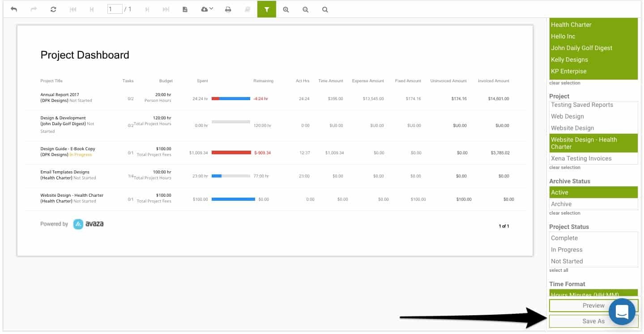Click the print report icon
Viewport: 644px width, 334px height.
click(228, 9)
